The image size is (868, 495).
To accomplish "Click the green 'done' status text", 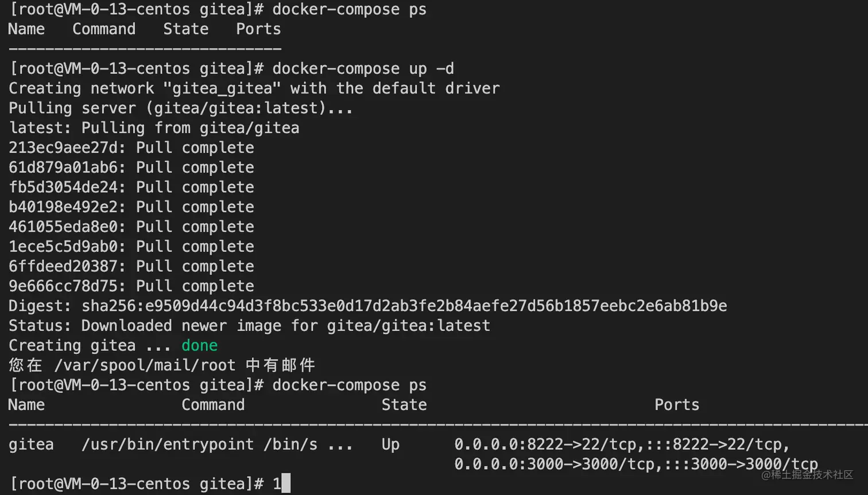I will tap(199, 345).
